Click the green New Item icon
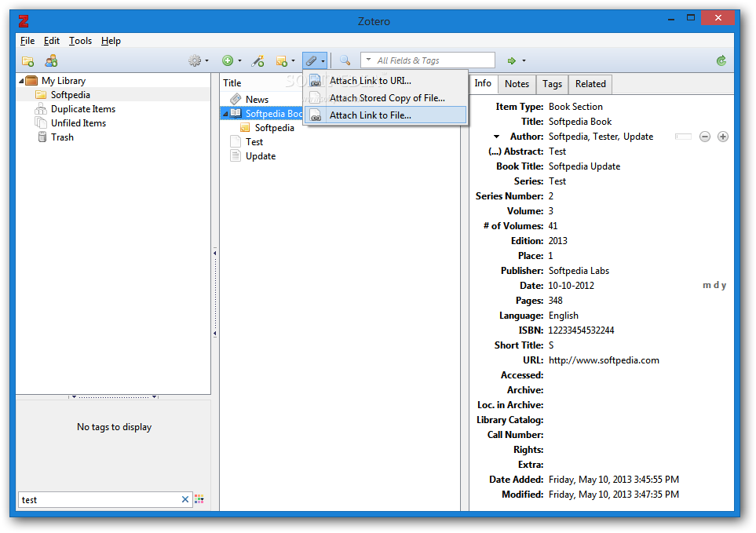 click(228, 60)
